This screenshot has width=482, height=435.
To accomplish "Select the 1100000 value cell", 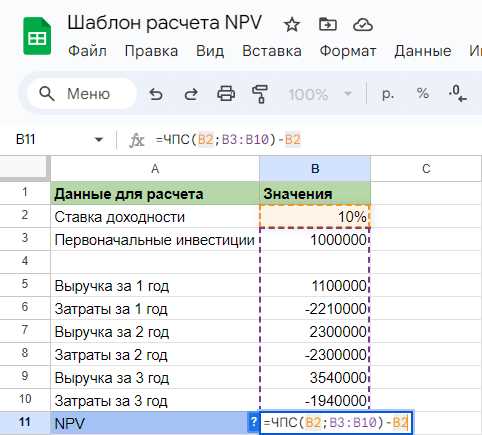I will point(315,285).
